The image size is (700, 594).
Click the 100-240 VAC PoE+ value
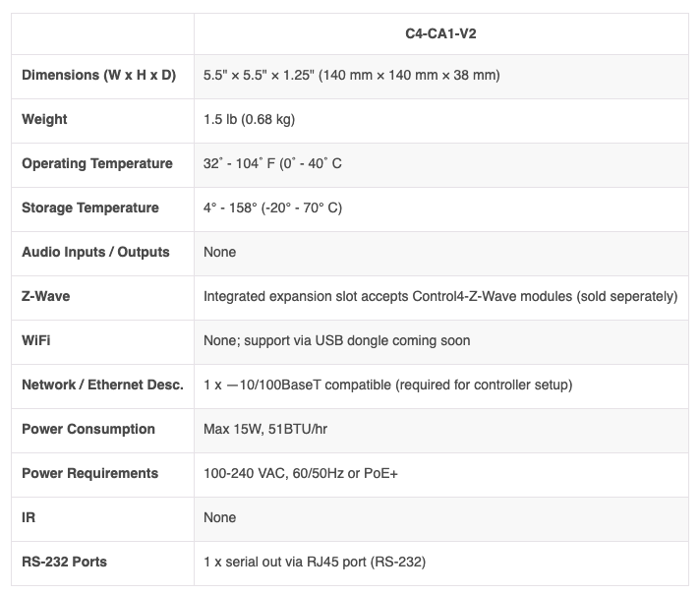coord(300,474)
